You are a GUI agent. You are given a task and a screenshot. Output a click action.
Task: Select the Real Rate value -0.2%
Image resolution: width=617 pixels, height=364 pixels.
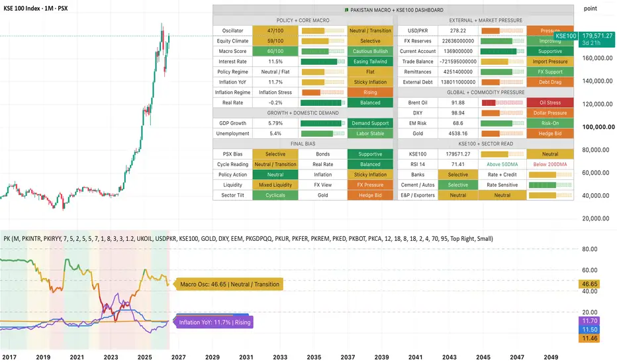coord(275,103)
